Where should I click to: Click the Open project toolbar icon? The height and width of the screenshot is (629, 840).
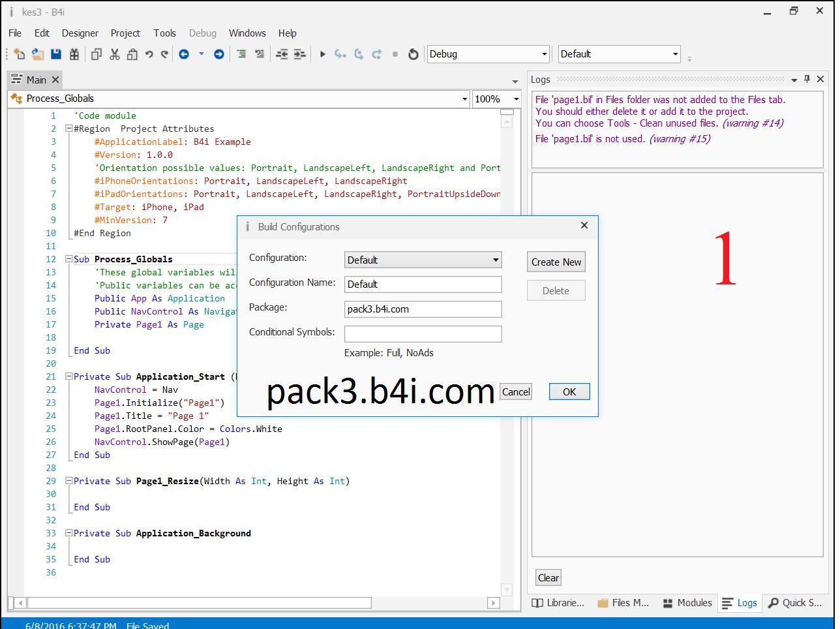(x=37, y=54)
